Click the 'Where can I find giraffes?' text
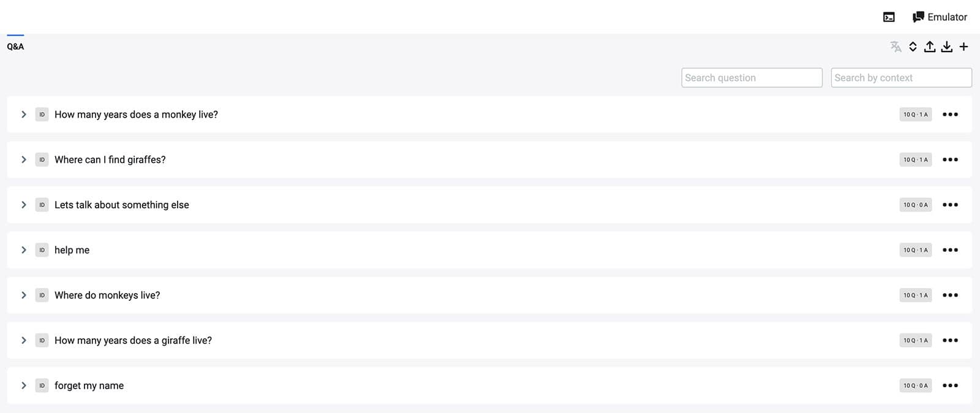980x413 pixels. point(110,160)
